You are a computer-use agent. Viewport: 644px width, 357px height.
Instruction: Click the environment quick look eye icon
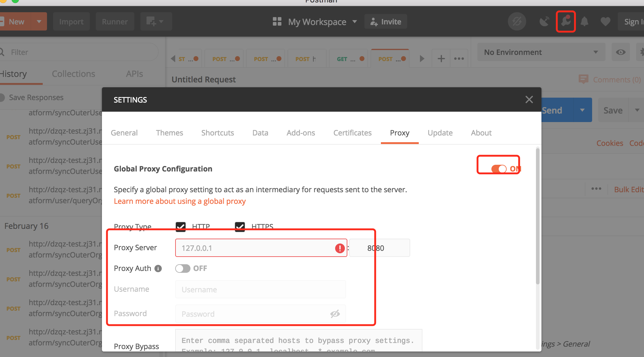click(x=620, y=52)
